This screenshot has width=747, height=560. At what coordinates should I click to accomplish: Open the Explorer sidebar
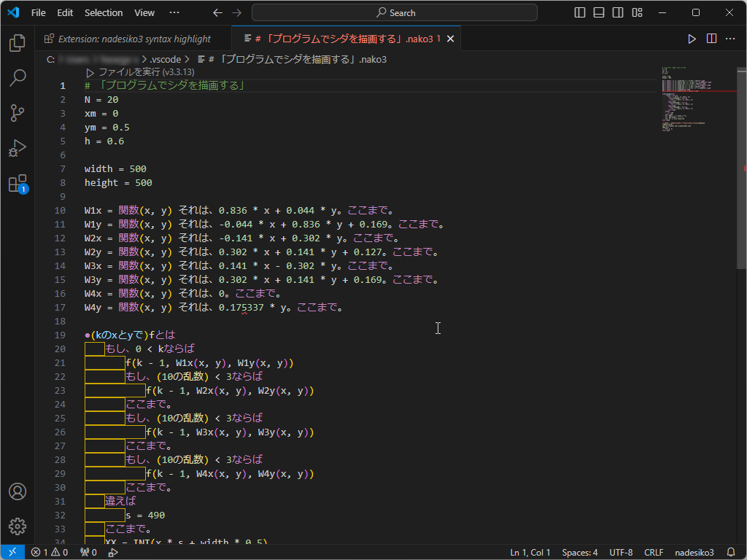pyautogui.click(x=17, y=43)
